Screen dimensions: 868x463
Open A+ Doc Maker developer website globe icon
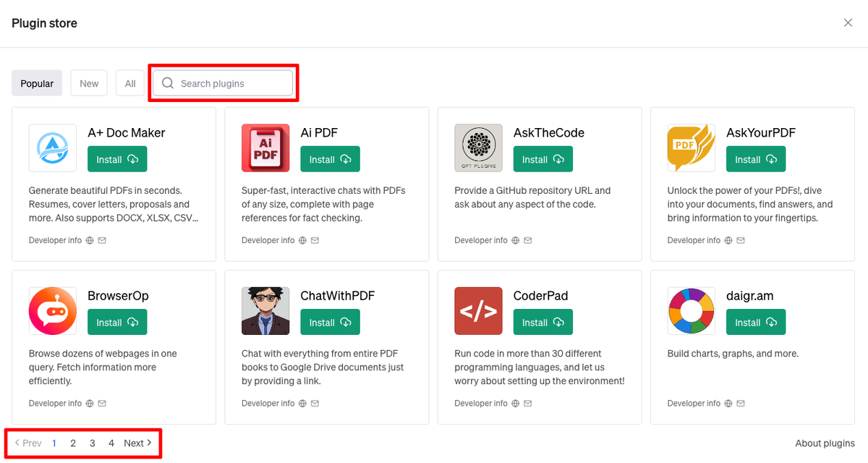coord(90,240)
